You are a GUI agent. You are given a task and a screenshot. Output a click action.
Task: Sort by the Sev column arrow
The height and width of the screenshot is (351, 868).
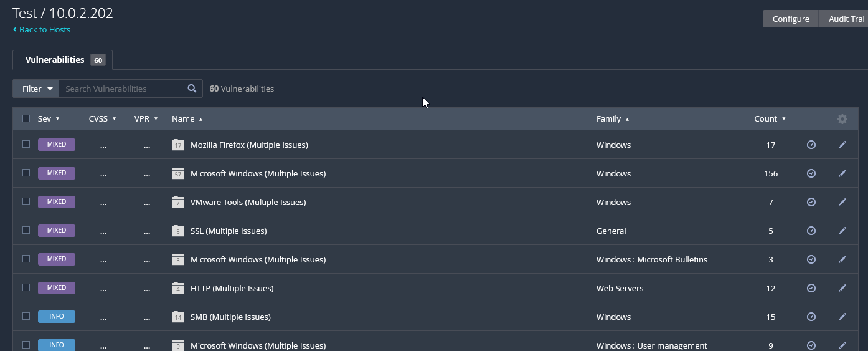pyautogui.click(x=57, y=118)
